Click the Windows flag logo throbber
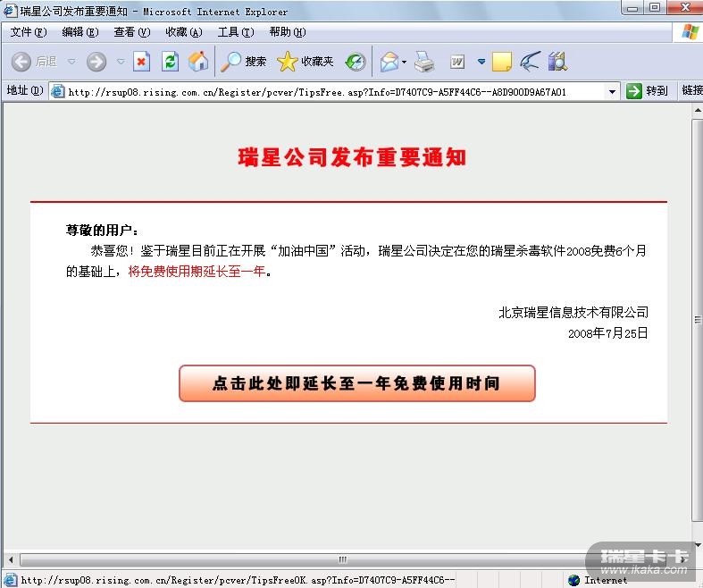The image size is (703, 588). 689,32
